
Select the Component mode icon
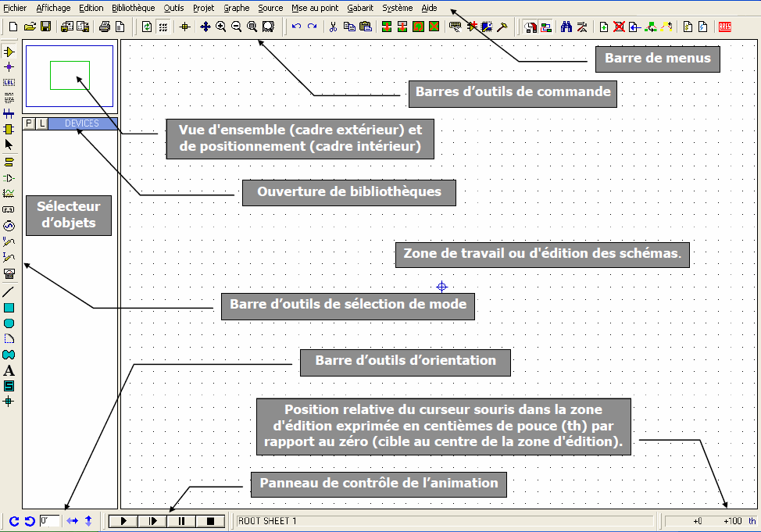(x=9, y=52)
